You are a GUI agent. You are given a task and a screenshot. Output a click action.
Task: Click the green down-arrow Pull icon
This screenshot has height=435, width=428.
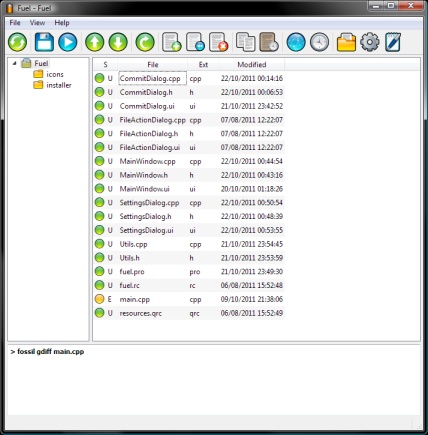(x=118, y=42)
